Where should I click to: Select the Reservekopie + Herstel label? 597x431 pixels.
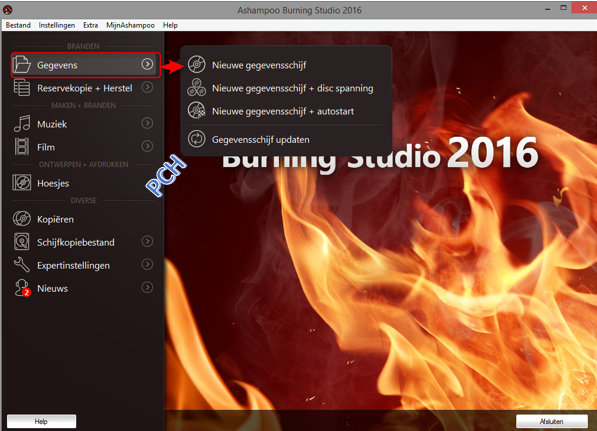[85, 88]
